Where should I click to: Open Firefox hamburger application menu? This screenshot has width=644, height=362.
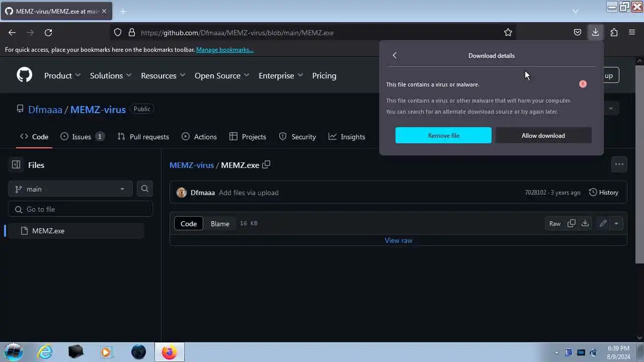[x=632, y=32]
